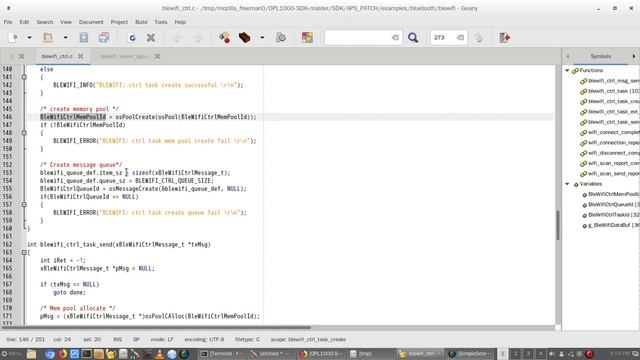Click the goto line number field
The image size is (640, 360).
click(x=444, y=38)
